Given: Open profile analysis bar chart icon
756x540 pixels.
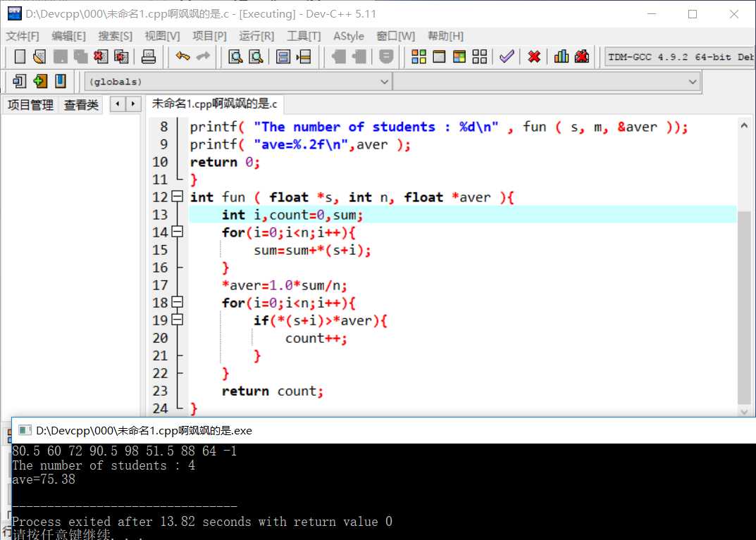Looking at the screenshot, I should (562, 57).
